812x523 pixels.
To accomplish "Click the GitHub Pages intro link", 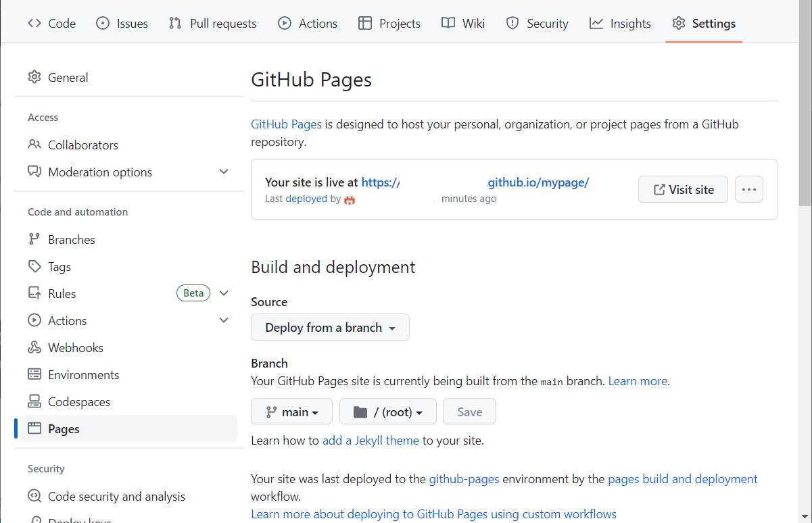I will 286,124.
